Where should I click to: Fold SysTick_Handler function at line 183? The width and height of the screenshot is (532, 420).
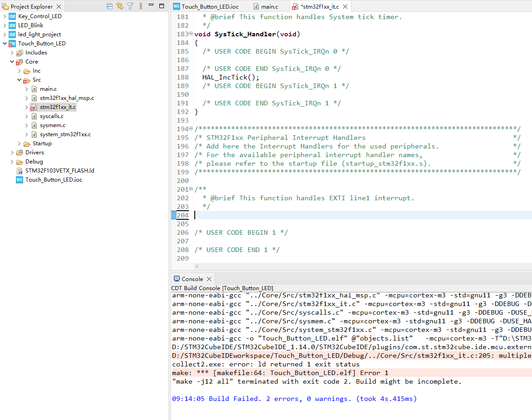(x=191, y=33)
